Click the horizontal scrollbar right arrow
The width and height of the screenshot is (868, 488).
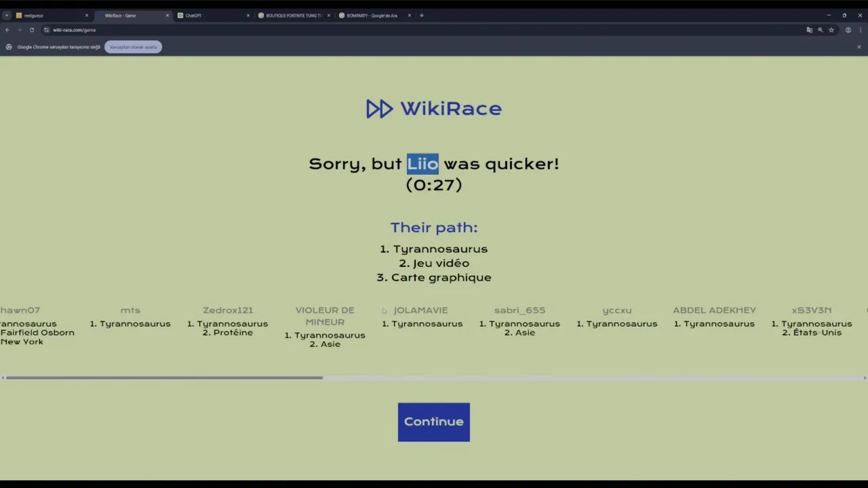tap(865, 378)
